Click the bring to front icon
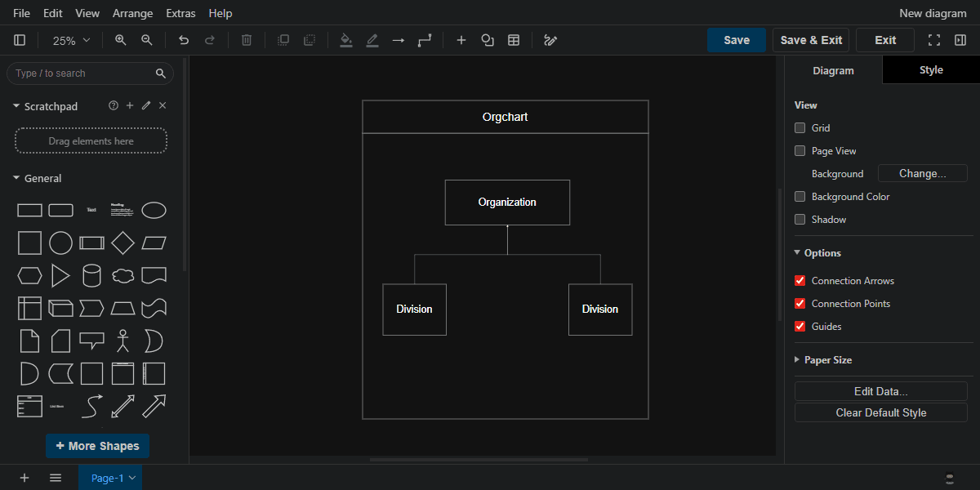This screenshot has height=490, width=980. [x=283, y=40]
